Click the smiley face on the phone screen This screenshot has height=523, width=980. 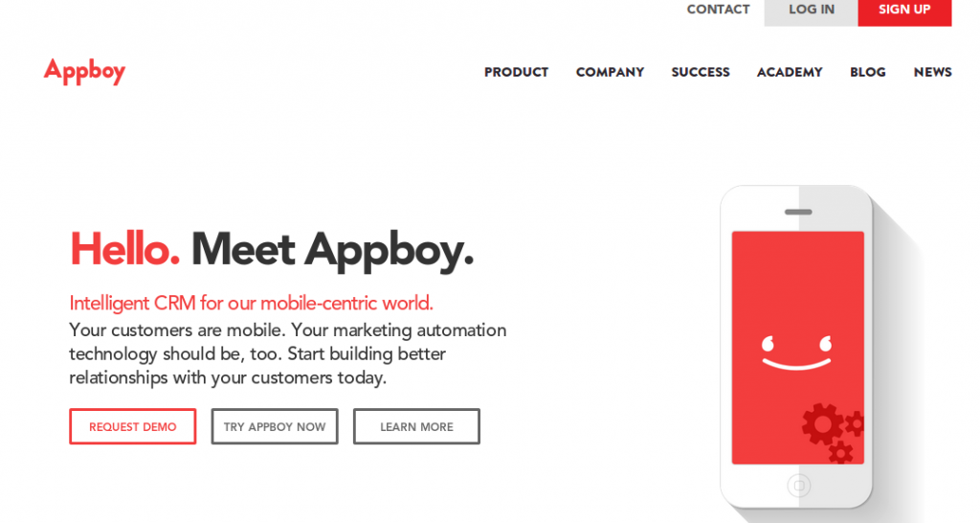[x=797, y=352]
